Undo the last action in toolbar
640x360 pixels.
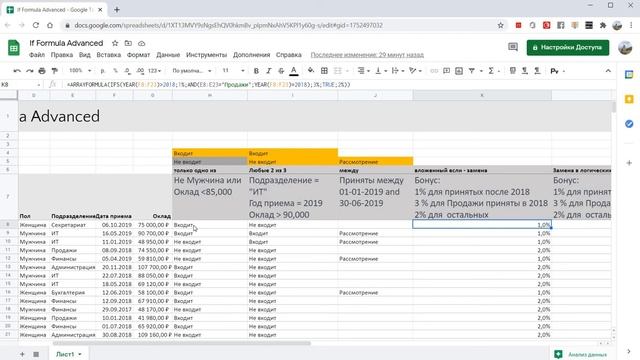coord(17,71)
